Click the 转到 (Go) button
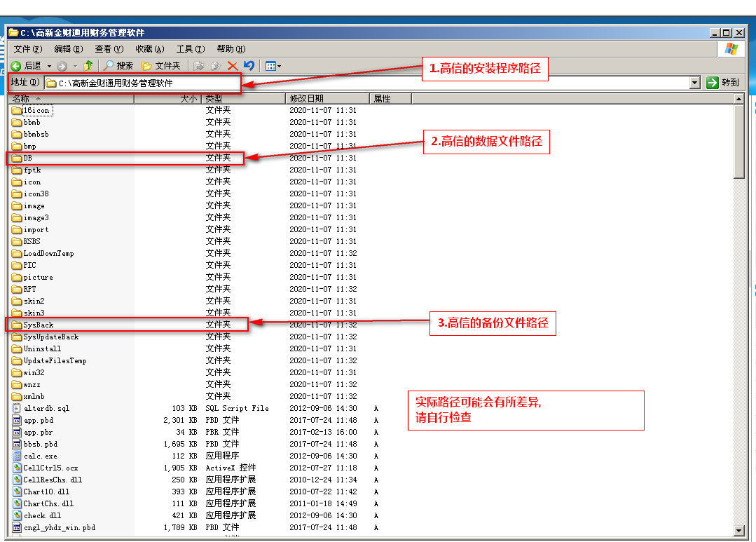 (x=722, y=83)
